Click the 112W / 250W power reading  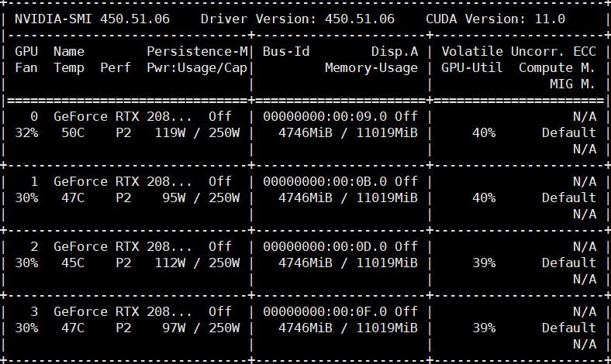pyautogui.click(x=197, y=263)
